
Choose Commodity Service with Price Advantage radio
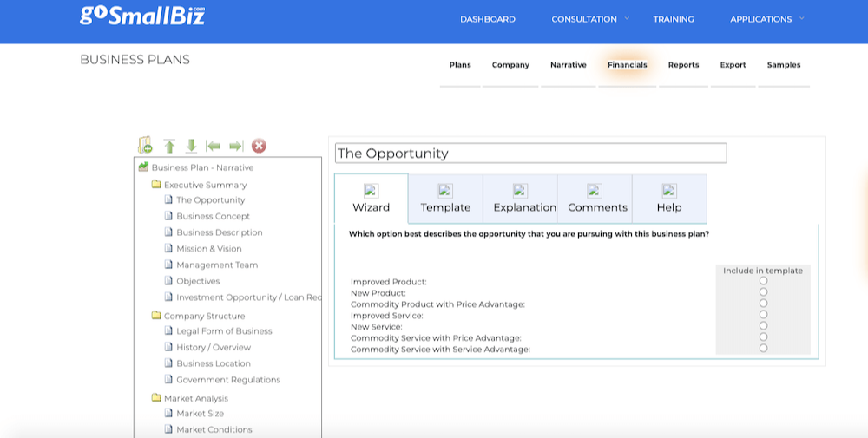coord(763,337)
